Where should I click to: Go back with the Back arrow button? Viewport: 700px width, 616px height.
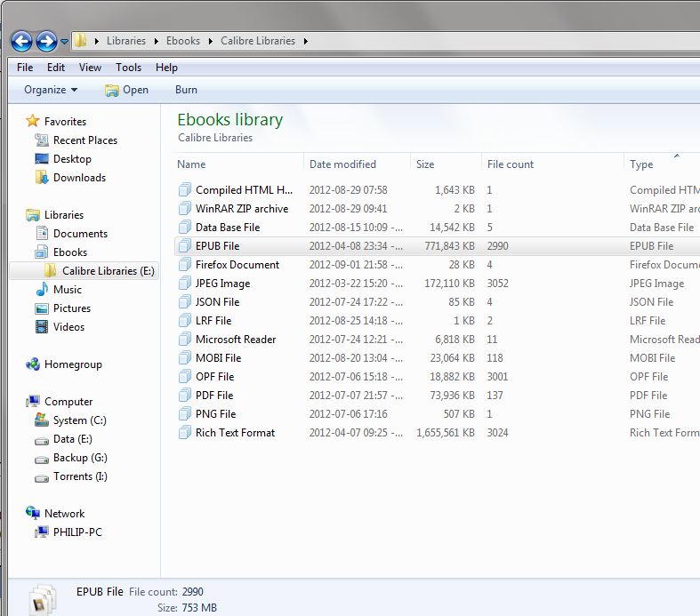(21, 42)
